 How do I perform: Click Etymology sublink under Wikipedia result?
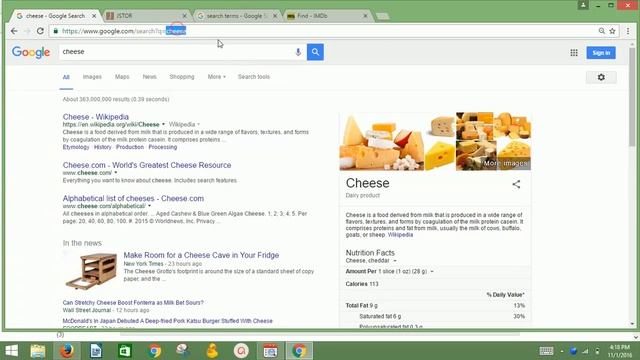(76, 147)
